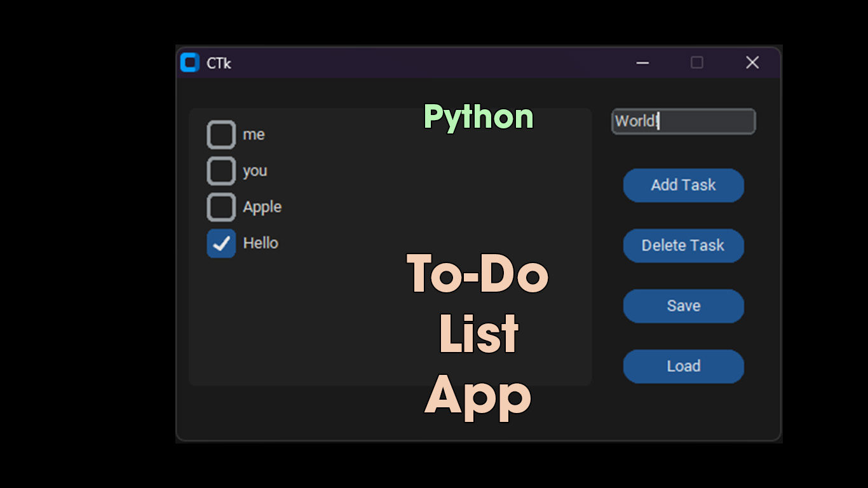The width and height of the screenshot is (868, 488).
Task: Check the 'me' task checkbox
Action: (x=221, y=135)
